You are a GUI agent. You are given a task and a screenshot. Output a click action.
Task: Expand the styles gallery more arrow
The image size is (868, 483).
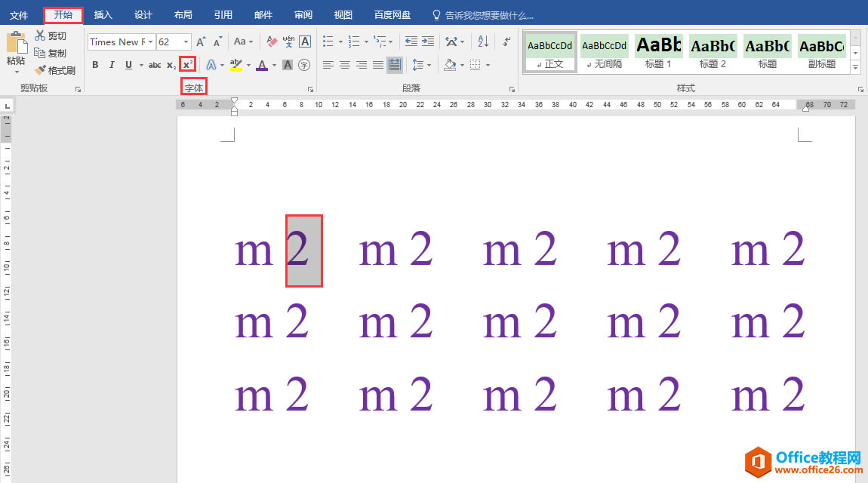pyautogui.click(x=856, y=67)
